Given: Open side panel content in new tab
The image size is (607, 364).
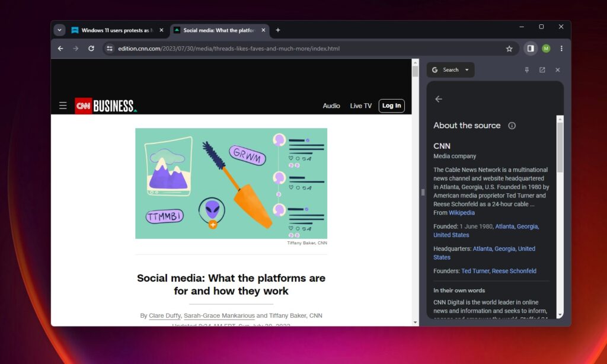Looking at the screenshot, I should [x=541, y=69].
